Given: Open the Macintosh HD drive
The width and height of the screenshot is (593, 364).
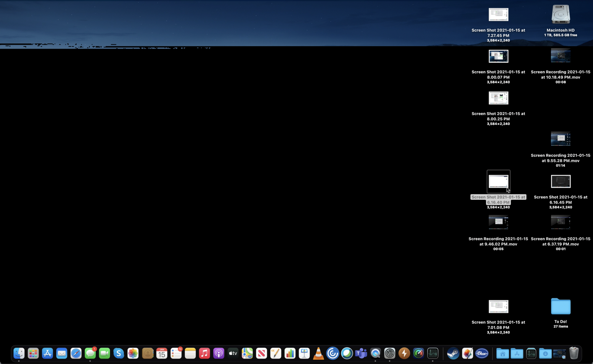Looking at the screenshot, I should click(x=560, y=15).
